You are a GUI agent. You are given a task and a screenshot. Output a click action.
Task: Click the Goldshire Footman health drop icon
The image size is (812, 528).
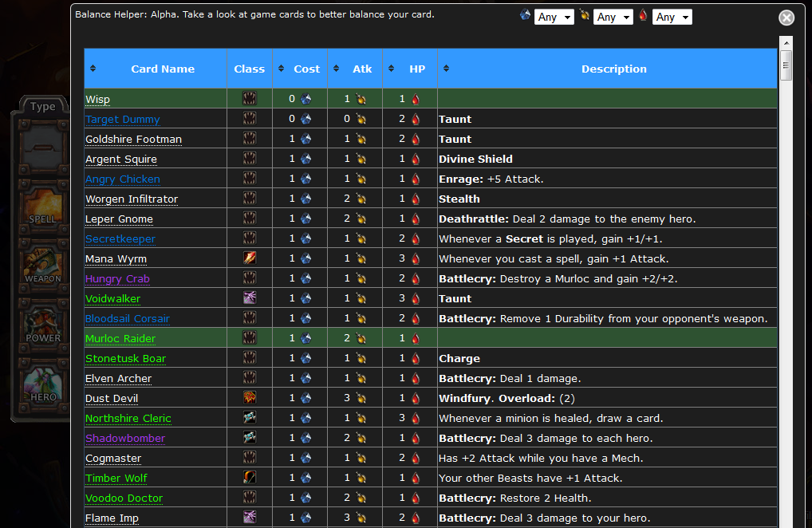(x=416, y=140)
